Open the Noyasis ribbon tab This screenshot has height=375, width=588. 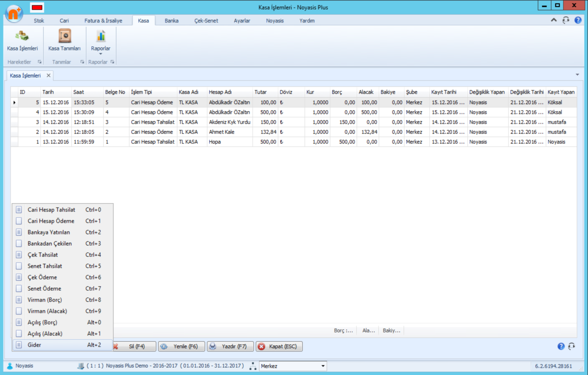[275, 21]
